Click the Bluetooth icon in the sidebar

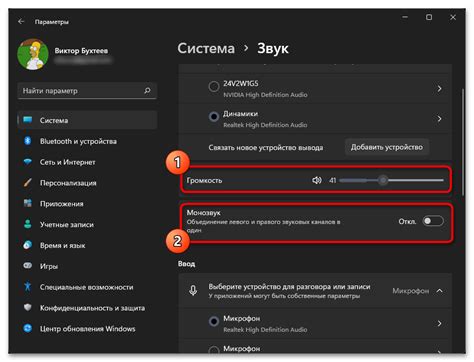click(28, 141)
